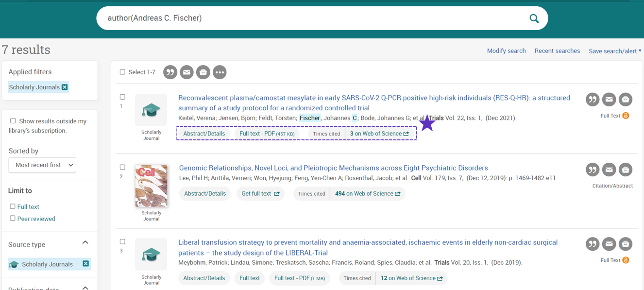
Task: Open the more options ellipsis icon
Action: coord(220,72)
